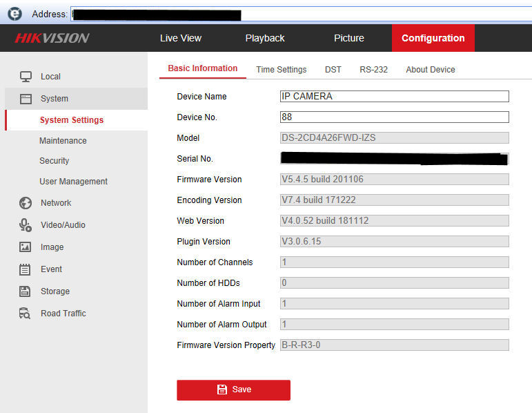The height and width of the screenshot is (413, 532).
Task: Open the RS-232 tab
Action: point(373,70)
